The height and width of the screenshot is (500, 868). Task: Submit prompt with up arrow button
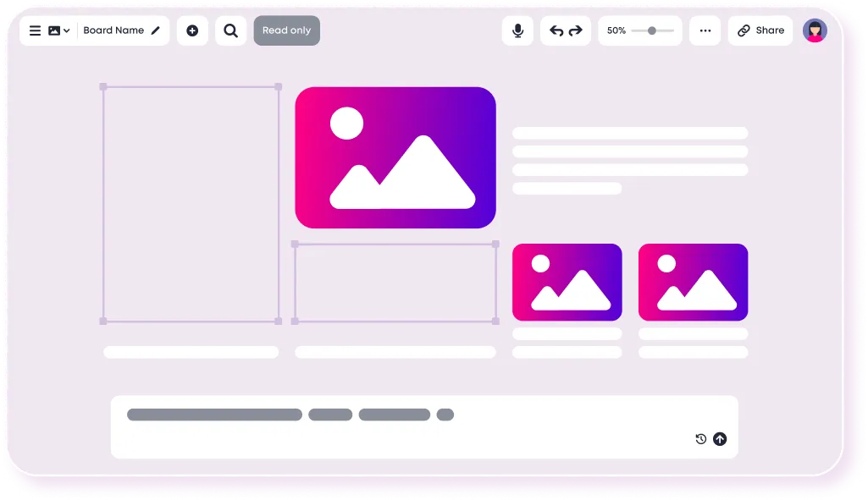click(x=720, y=438)
